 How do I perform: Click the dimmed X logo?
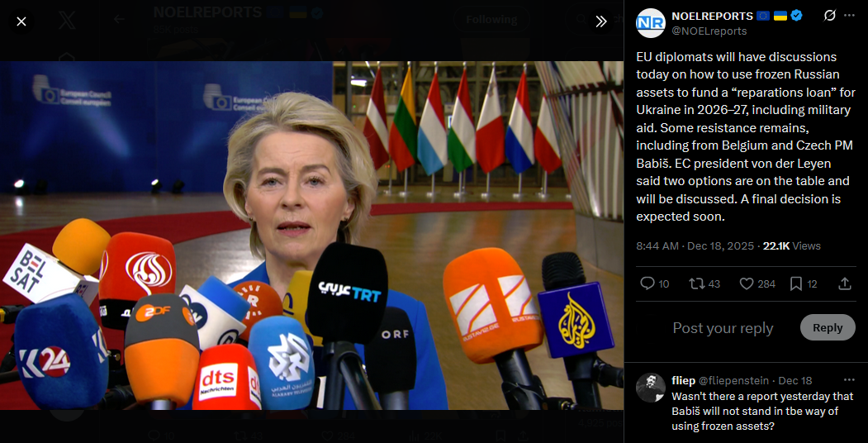tap(67, 21)
